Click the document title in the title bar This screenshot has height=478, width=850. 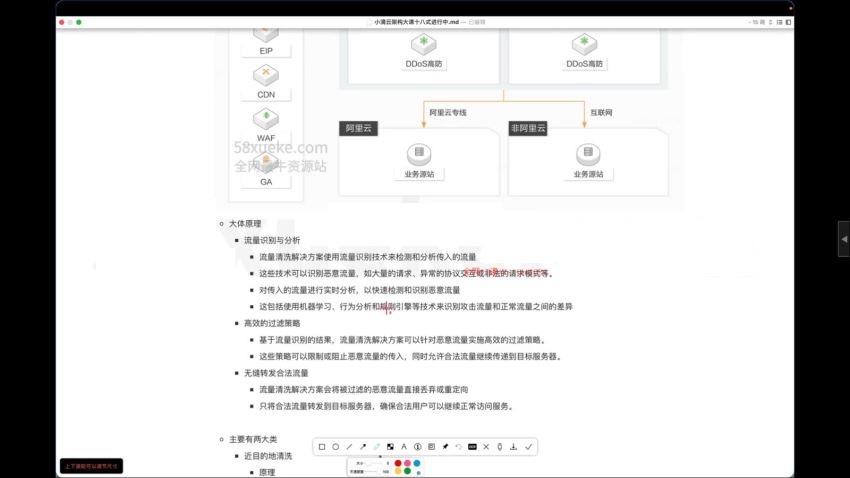(416, 22)
